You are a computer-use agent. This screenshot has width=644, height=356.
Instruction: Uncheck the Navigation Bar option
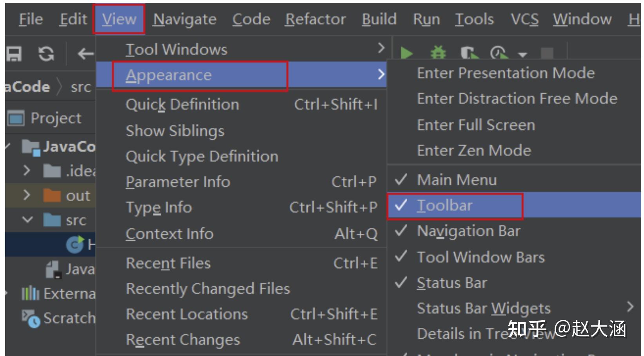point(468,231)
